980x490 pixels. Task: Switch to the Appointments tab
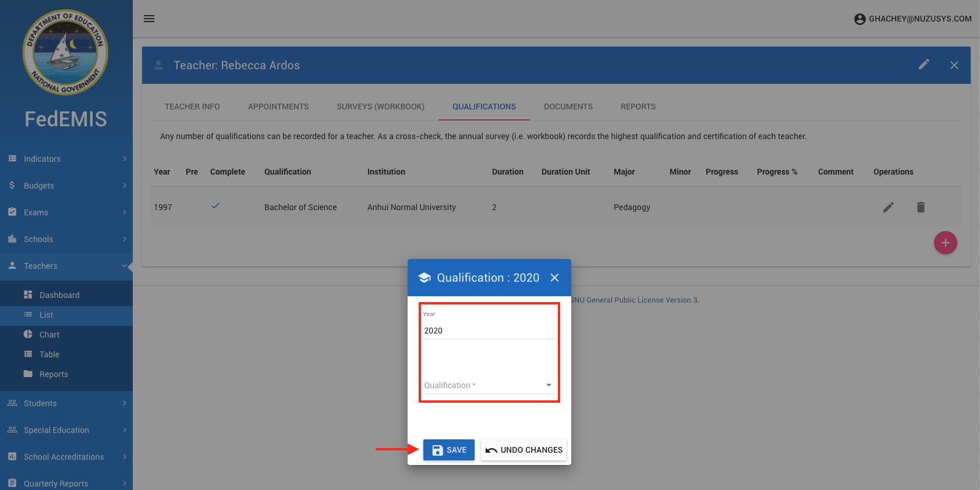coord(278,106)
